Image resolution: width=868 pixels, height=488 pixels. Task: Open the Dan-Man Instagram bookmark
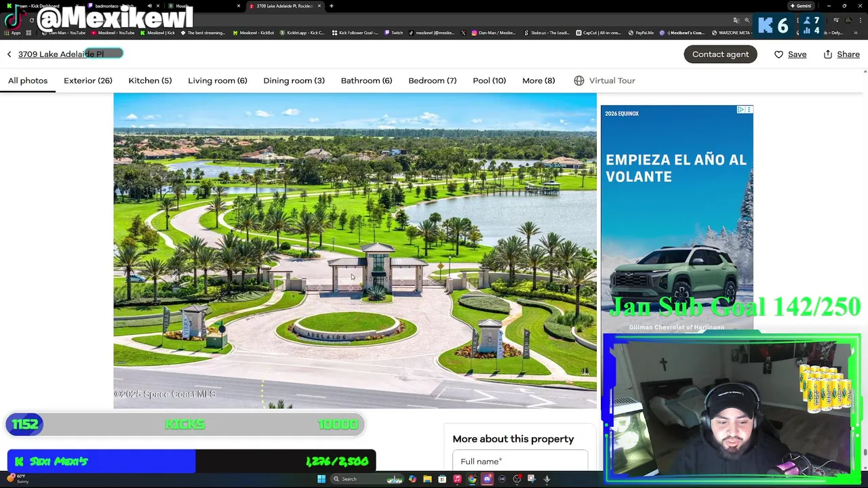[494, 33]
